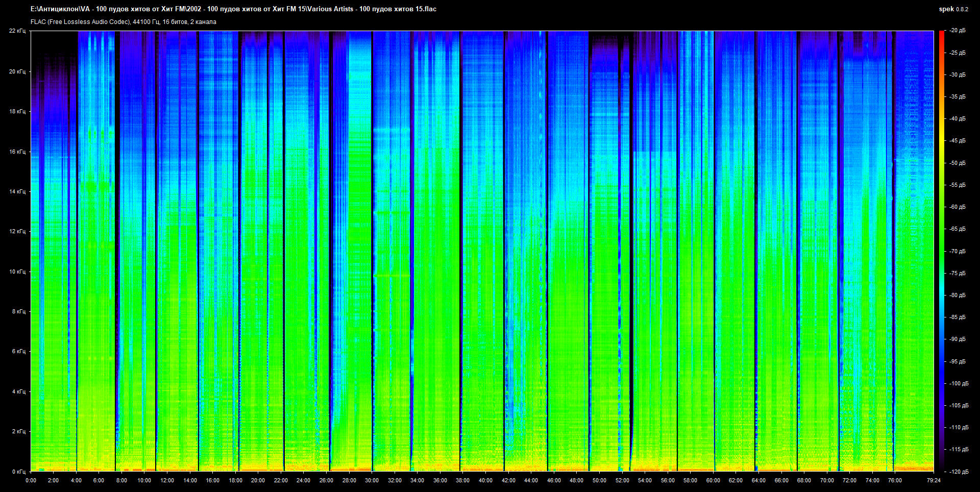
Task: Click the 40:00 mark on the time axis
Action: 485,480
